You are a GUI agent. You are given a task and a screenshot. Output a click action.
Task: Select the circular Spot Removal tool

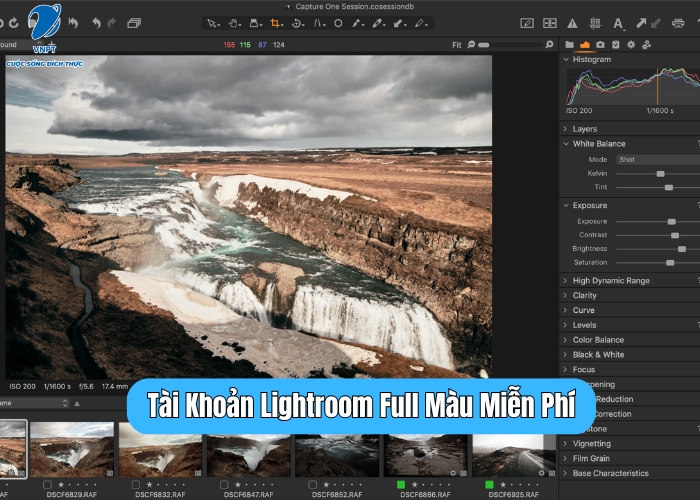click(338, 23)
